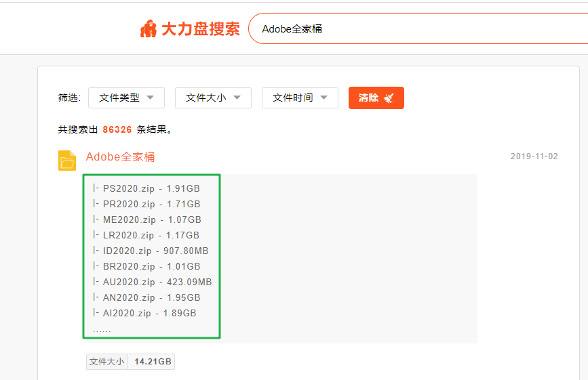This screenshot has width=588, height=380.
Task: Open the Adobe全家桶 result link
Action: pyautogui.click(x=120, y=157)
